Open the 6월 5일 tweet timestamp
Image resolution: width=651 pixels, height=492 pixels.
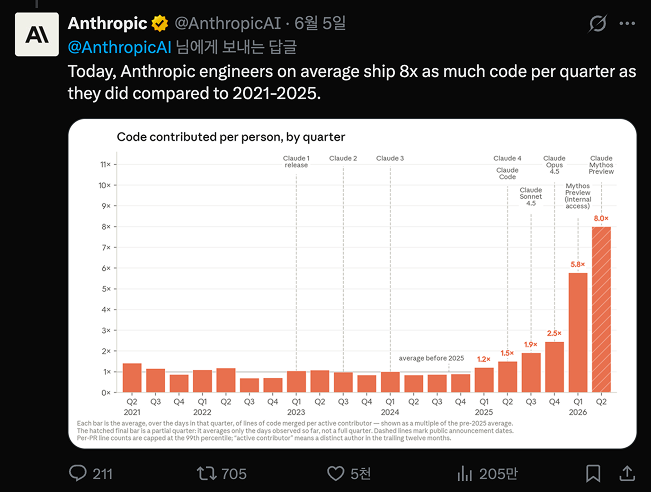[x=320, y=23]
